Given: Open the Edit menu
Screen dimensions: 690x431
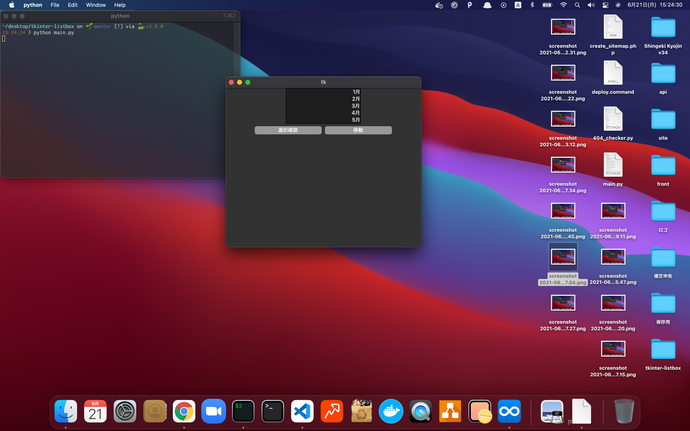Looking at the screenshot, I should coord(73,5).
